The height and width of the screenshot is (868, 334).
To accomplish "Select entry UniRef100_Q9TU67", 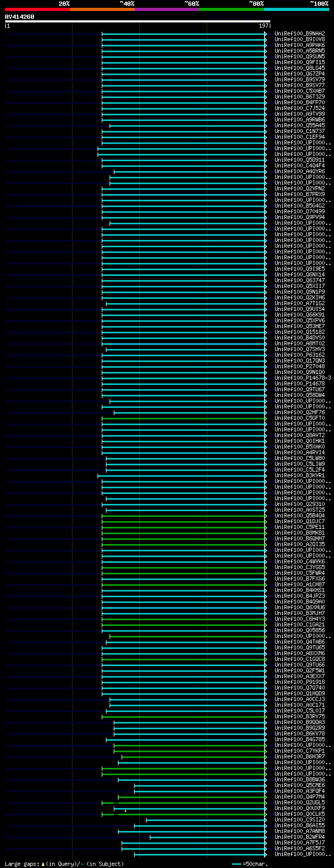I will 300,389.
